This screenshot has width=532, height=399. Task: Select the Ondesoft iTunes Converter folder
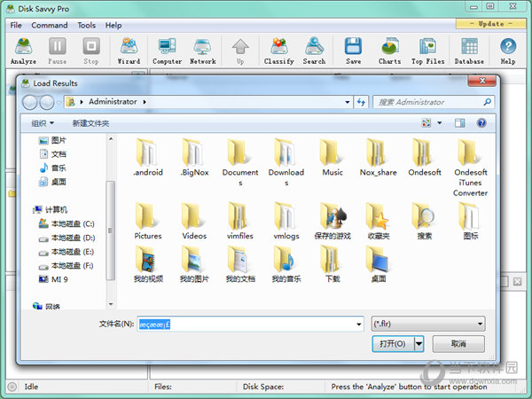[x=470, y=168]
